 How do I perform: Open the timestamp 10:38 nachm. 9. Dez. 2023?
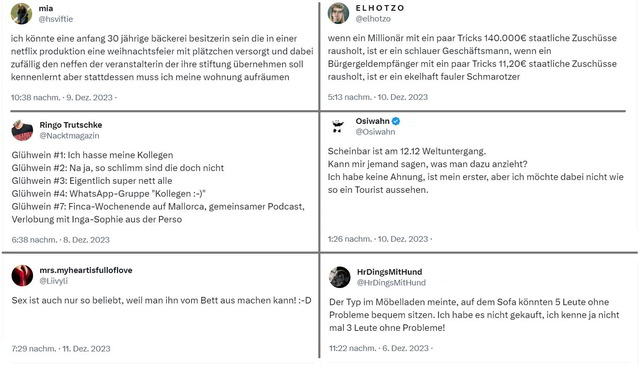click(62, 98)
